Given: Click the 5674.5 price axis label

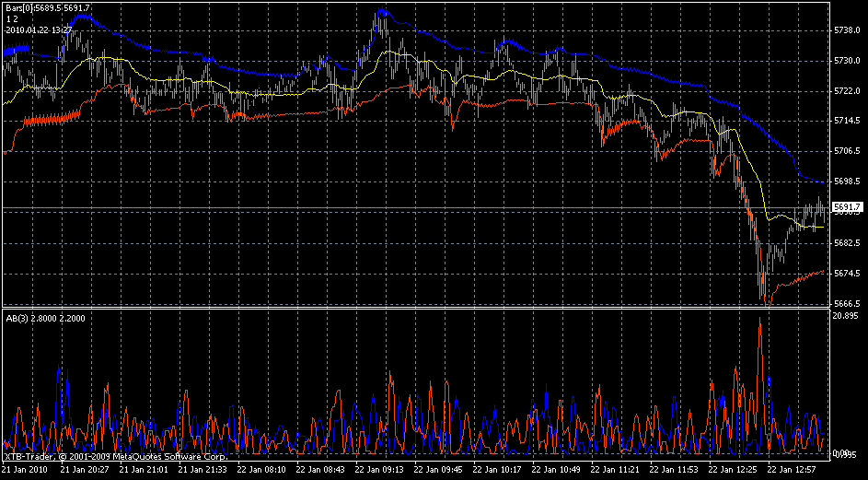Looking at the screenshot, I should 847,274.
